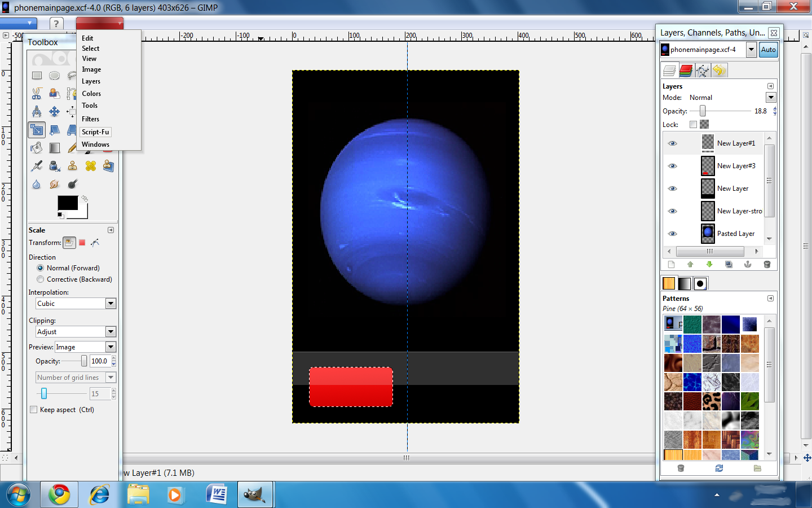The width and height of the screenshot is (812, 508).
Task: Delete the selected layer via the trash icon
Action: click(x=767, y=264)
